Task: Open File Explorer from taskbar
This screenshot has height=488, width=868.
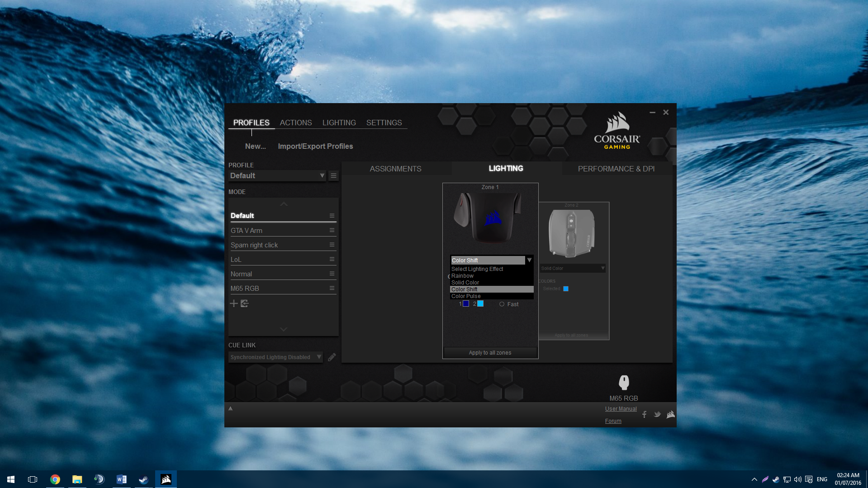Action: [x=77, y=479]
